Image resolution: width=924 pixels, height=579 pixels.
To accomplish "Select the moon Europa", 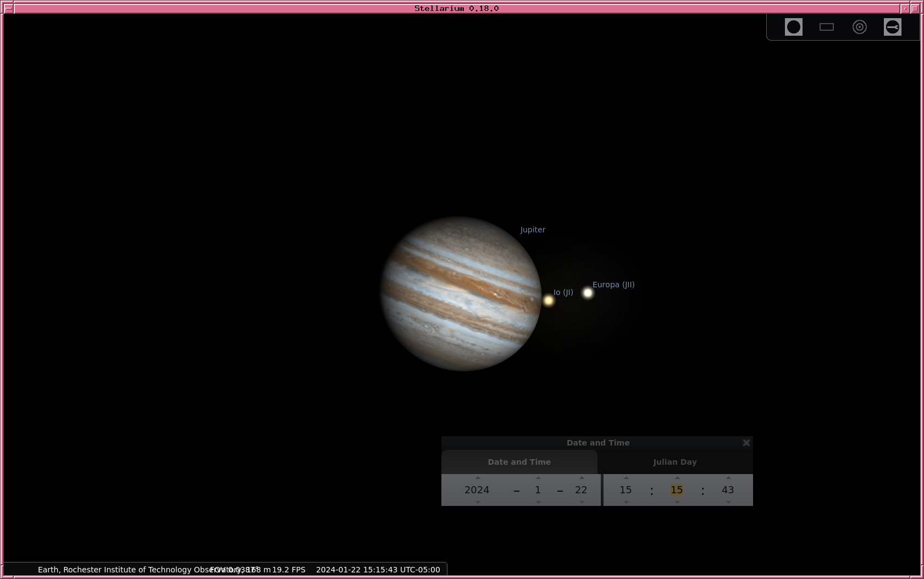I will pos(588,293).
